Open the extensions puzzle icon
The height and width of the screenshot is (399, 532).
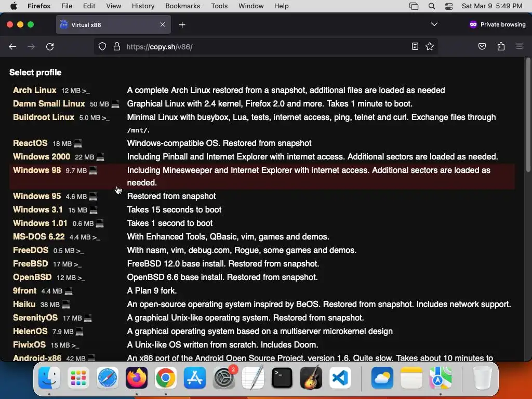501,46
